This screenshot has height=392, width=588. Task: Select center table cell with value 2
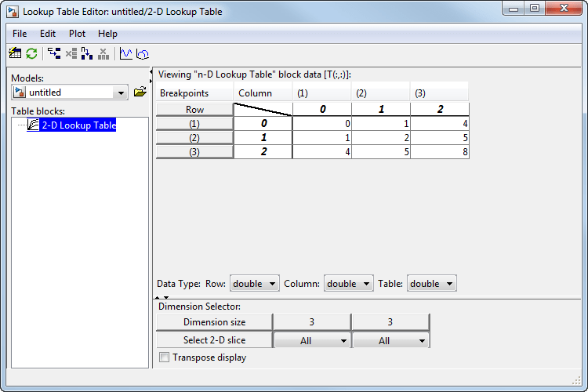click(x=381, y=138)
